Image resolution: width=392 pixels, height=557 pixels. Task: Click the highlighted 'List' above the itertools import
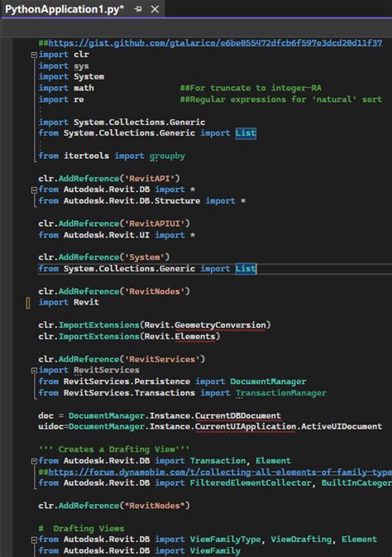246,133
